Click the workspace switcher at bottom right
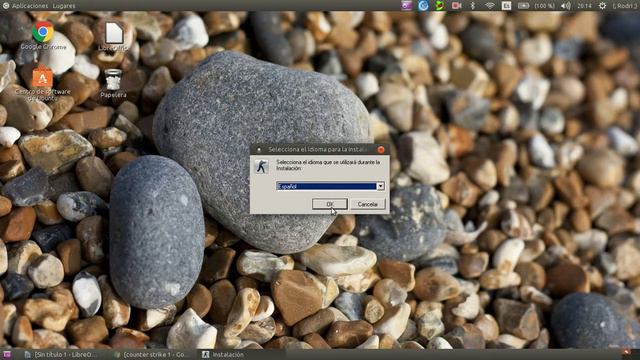The height and width of the screenshot is (360, 640). (627, 353)
